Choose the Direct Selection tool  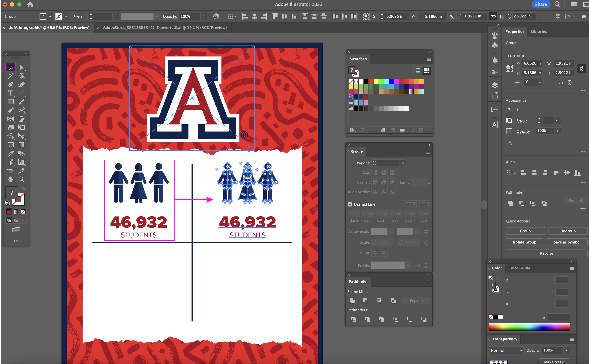(x=21, y=67)
